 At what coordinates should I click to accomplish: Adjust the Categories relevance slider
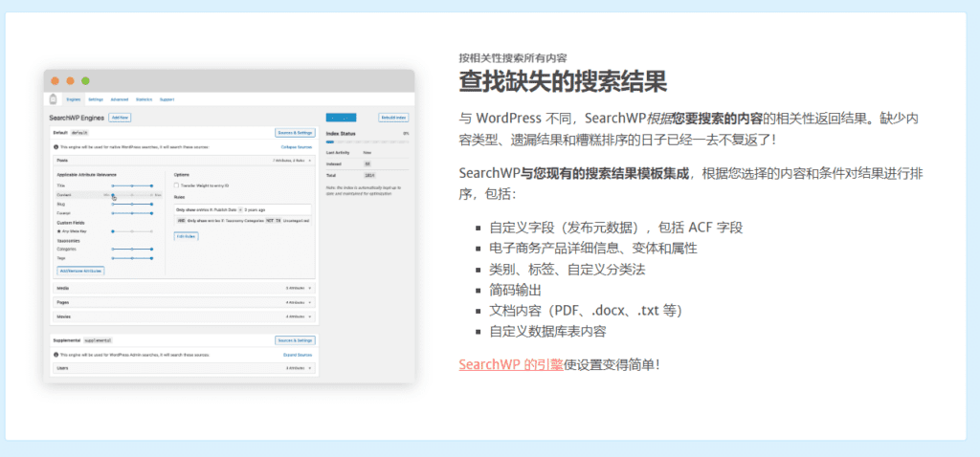(132, 250)
